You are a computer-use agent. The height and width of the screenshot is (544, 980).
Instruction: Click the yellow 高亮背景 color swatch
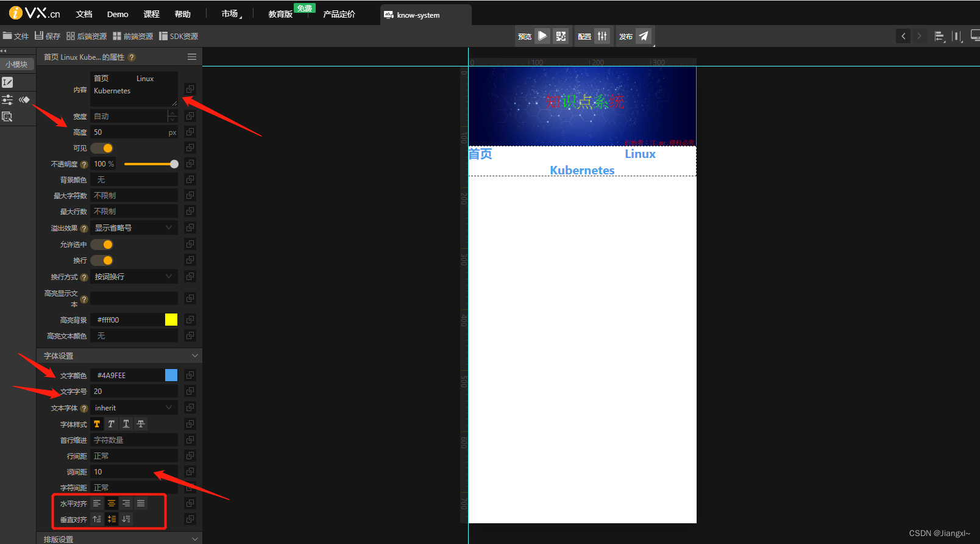click(171, 320)
